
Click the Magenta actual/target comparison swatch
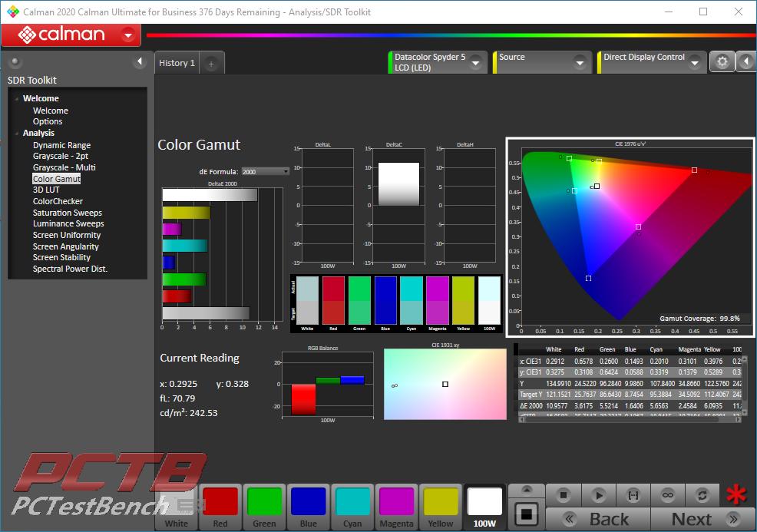(438, 300)
